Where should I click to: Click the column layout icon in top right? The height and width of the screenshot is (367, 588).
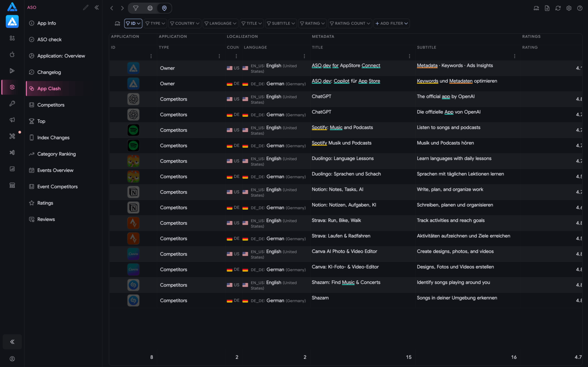point(536,8)
